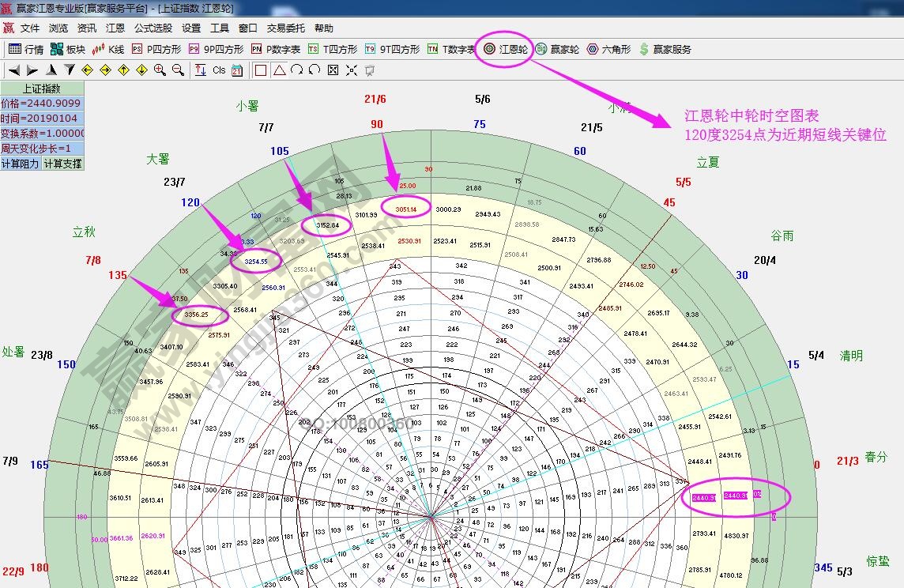Toggle the red triangle shape overlay

click(x=279, y=70)
